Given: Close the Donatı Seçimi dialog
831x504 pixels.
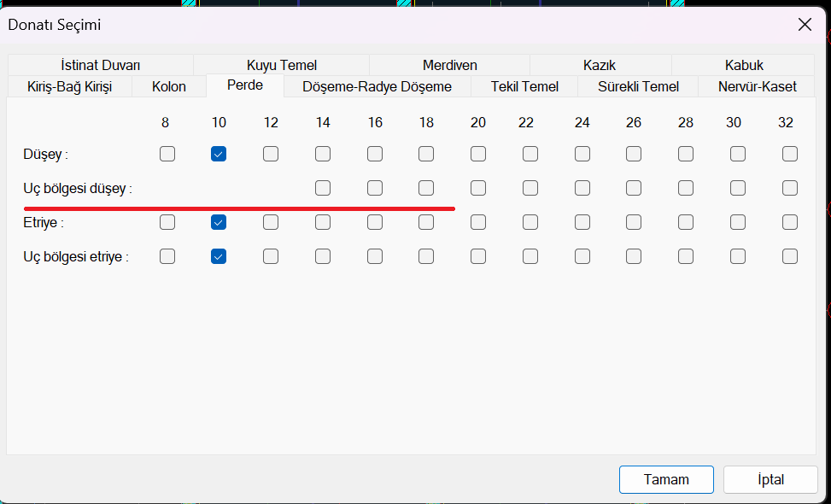Looking at the screenshot, I should pyautogui.click(x=805, y=24).
